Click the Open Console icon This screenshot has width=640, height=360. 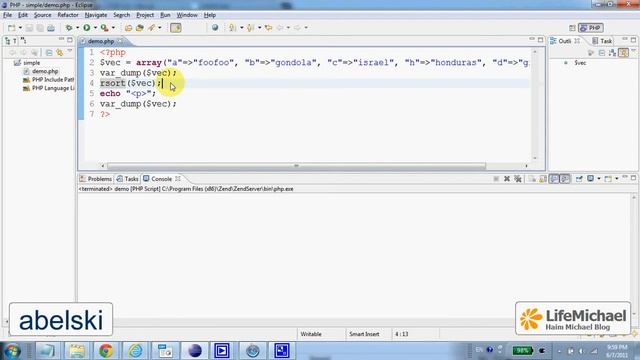tap(608, 179)
